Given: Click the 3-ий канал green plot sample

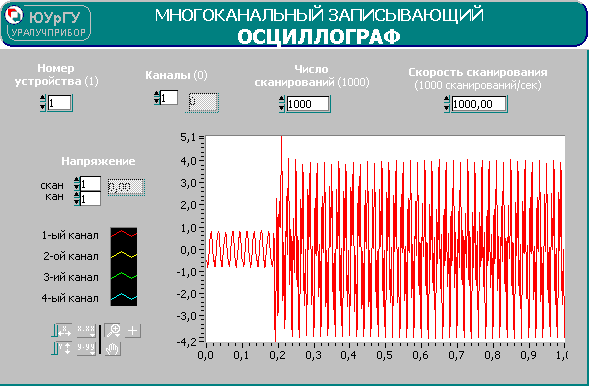Looking at the screenshot, I should coord(124,276).
